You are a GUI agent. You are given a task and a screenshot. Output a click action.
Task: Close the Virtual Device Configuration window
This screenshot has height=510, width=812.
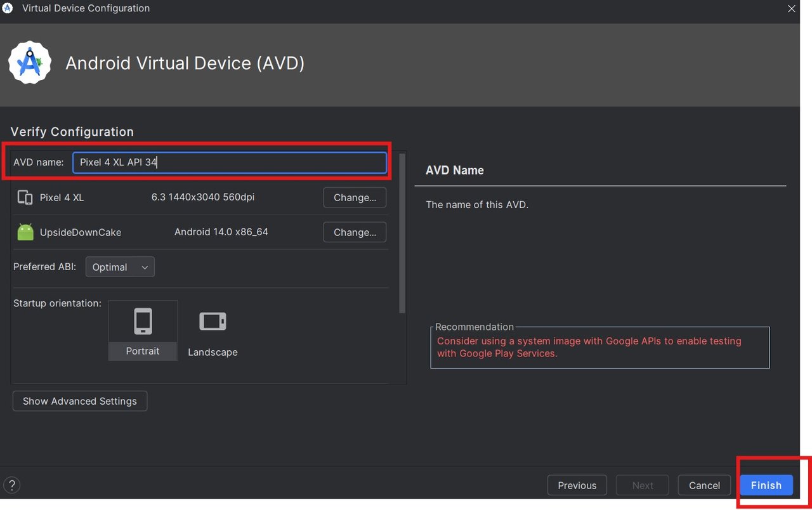point(792,9)
